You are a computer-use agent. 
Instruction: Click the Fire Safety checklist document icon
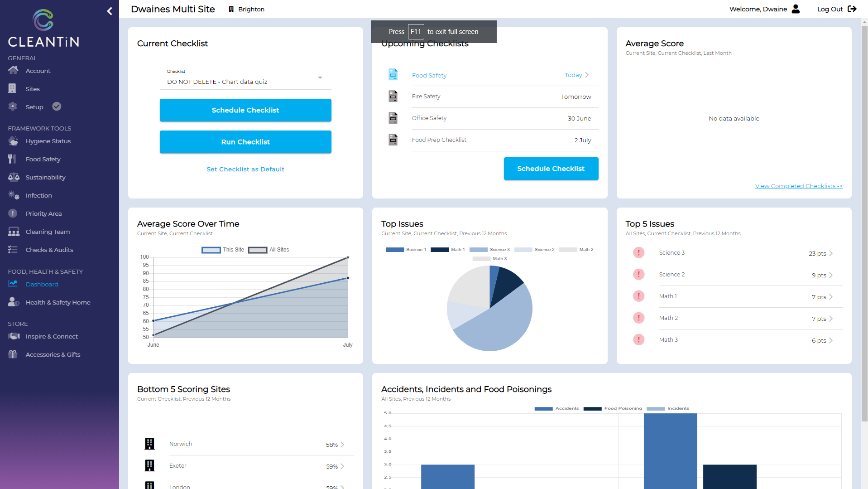tap(393, 96)
